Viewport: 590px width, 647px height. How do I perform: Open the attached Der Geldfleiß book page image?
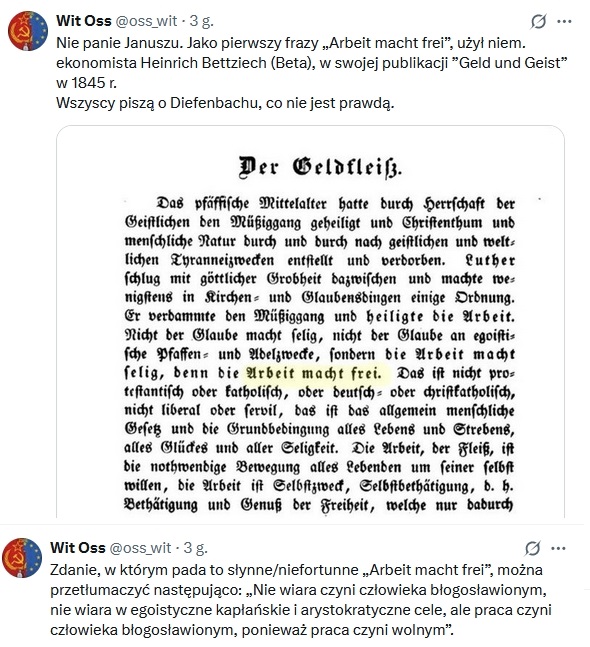coord(310,321)
